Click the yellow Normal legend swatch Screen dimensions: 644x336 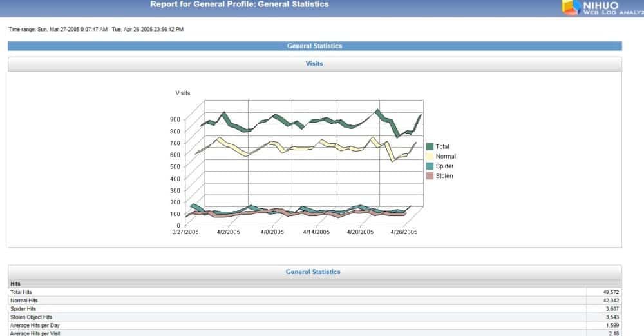tap(430, 156)
